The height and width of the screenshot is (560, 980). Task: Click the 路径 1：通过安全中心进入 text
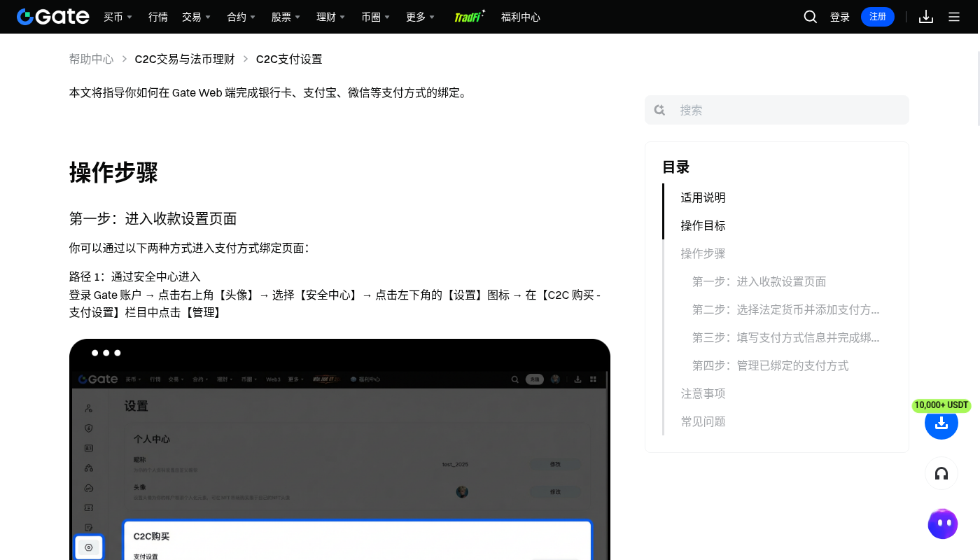point(134,276)
